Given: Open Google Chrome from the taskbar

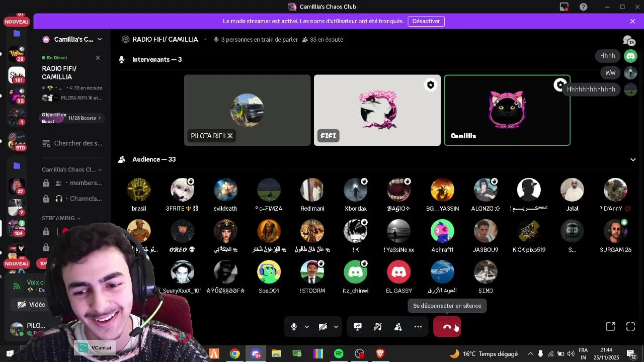Looking at the screenshot, I should point(235,354).
